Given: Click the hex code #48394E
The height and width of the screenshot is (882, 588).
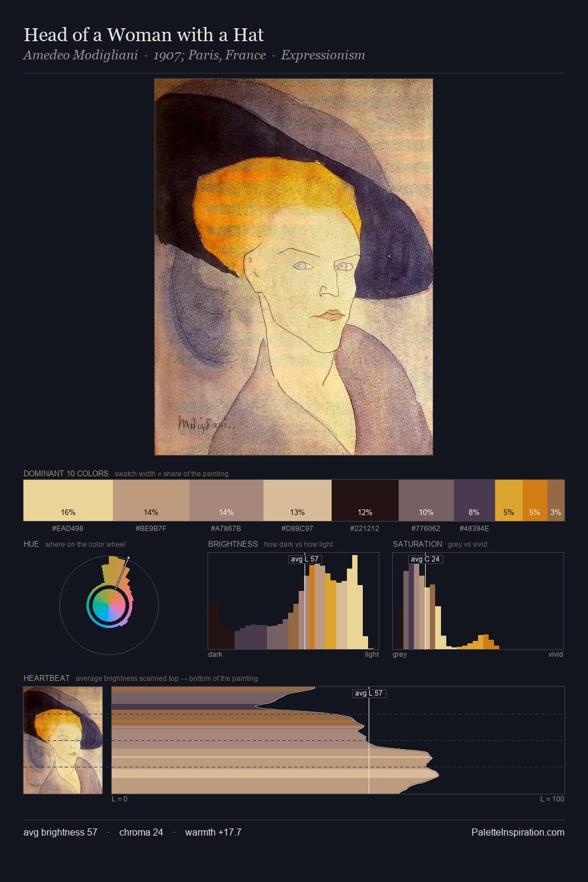Looking at the screenshot, I should (474, 529).
